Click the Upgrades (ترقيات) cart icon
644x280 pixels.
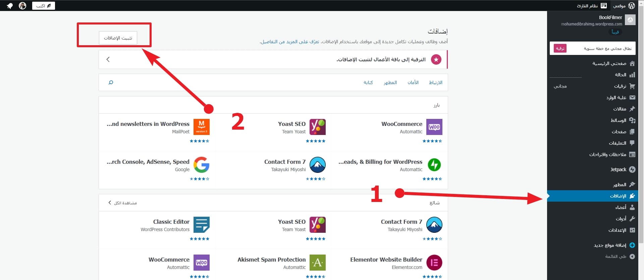click(x=632, y=86)
